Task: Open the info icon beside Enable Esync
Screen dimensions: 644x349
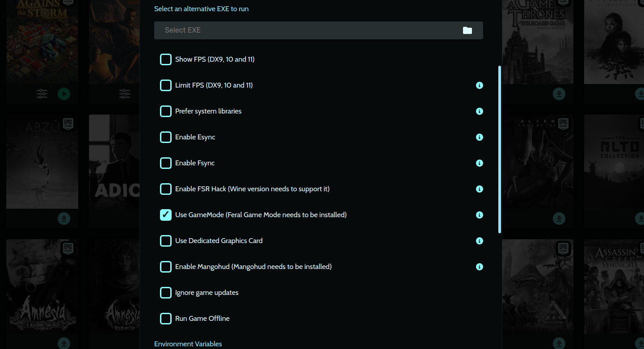Action: coord(480,137)
